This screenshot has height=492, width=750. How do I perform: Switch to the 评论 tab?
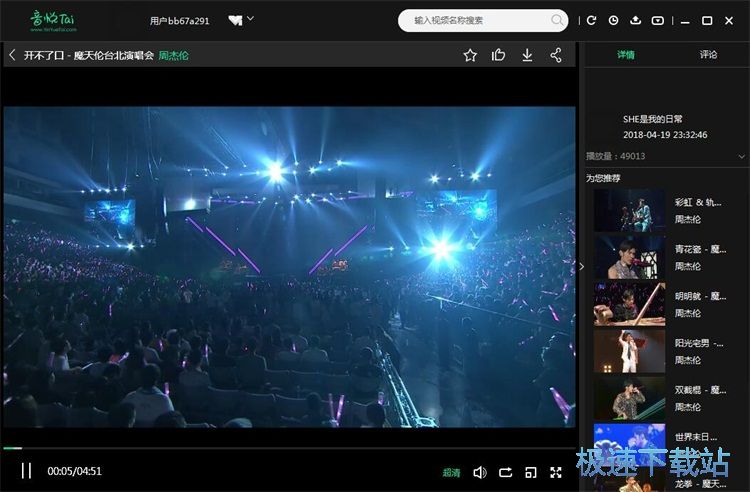click(708, 55)
